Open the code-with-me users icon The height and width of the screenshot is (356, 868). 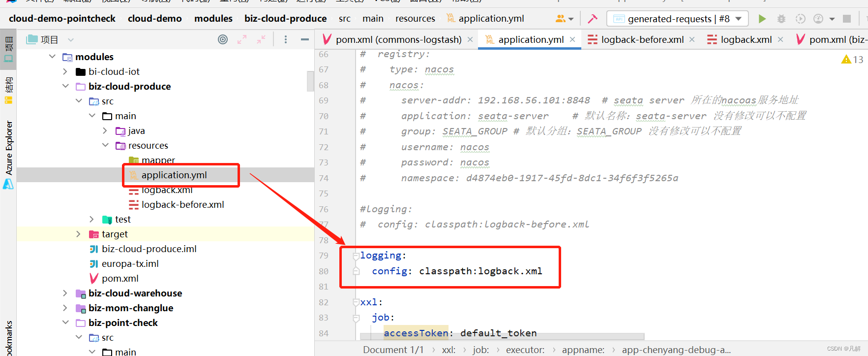[x=561, y=19]
